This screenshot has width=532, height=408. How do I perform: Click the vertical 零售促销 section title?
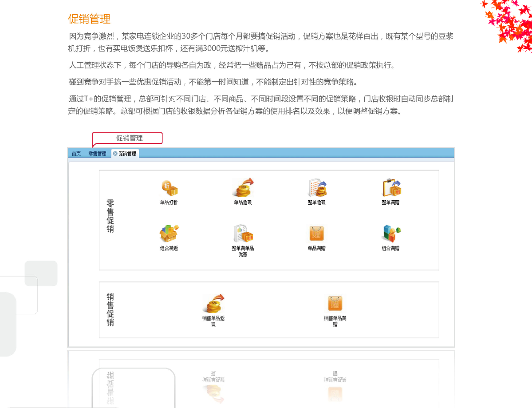110,216
